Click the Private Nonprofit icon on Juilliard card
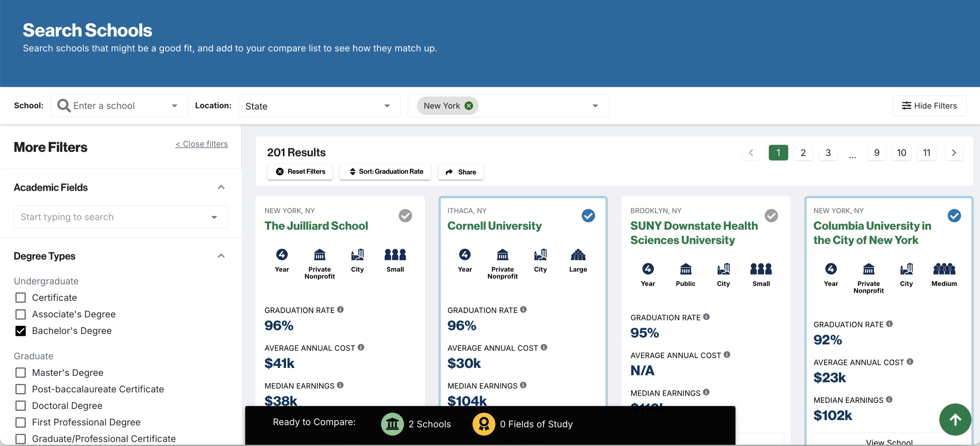Screen dimensions: 980x446 point(319,255)
